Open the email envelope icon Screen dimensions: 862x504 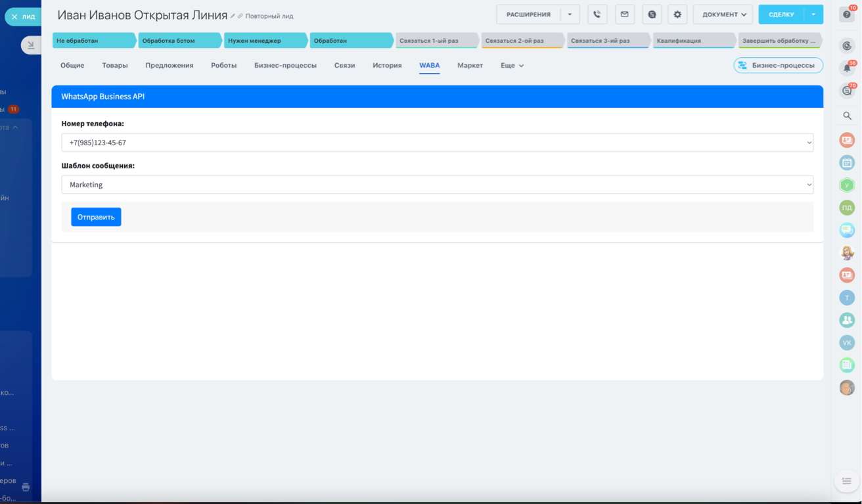pyautogui.click(x=625, y=14)
